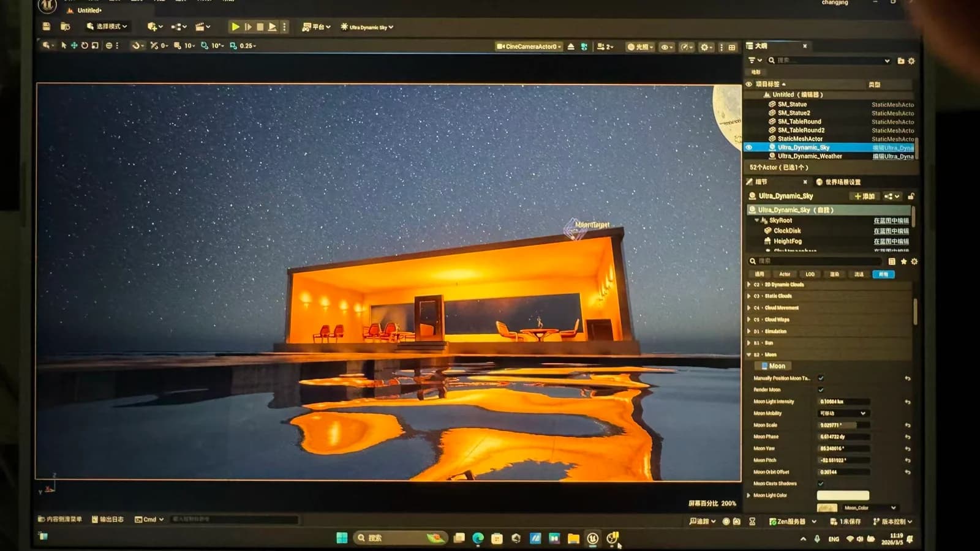Activate the scale gizmo tool

tap(95, 45)
